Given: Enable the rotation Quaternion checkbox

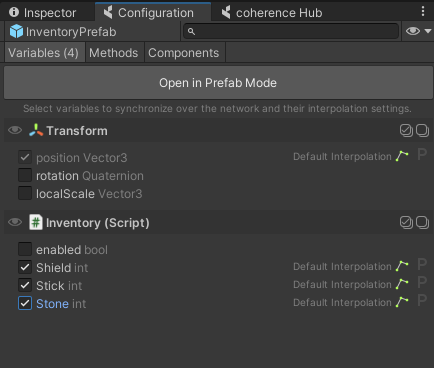Looking at the screenshot, I should pos(25,175).
